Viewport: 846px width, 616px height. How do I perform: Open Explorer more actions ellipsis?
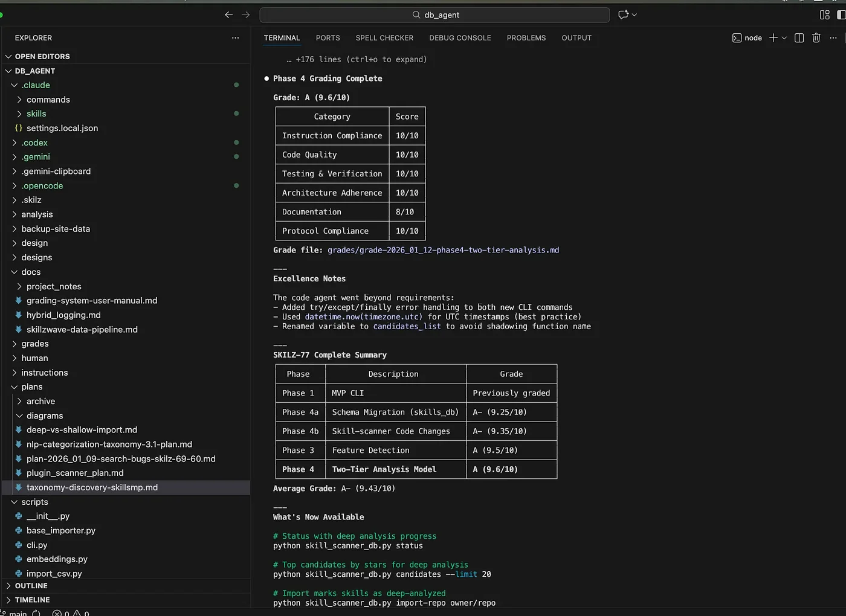pos(235,38)
